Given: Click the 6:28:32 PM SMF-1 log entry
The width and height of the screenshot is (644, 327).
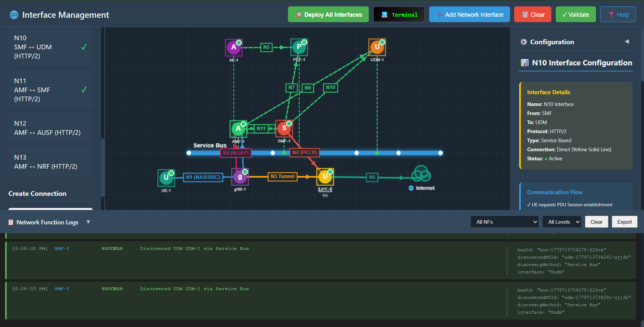Looking at the screenshot, I should (320, 261).
